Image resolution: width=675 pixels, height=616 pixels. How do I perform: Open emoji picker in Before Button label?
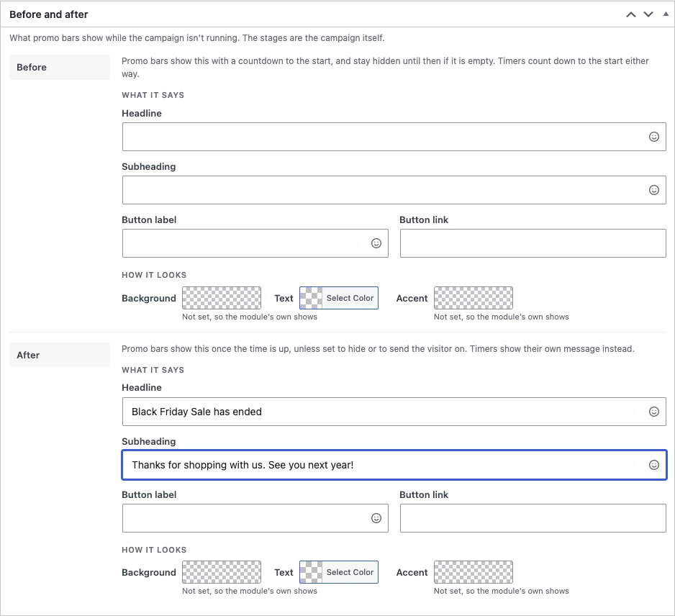(376, 243)
